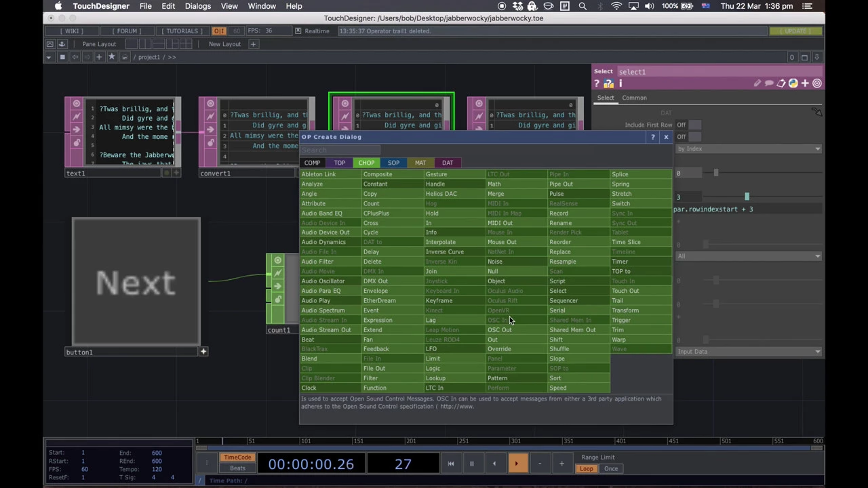Open the Python language icon in parameter panel

pos(793,83)
